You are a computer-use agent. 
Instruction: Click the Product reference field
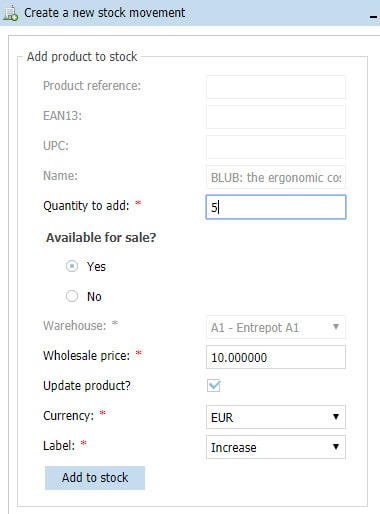276,87
